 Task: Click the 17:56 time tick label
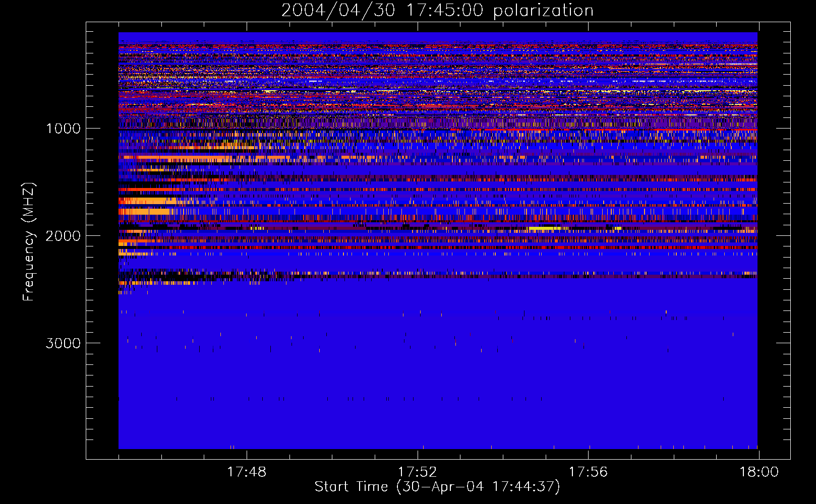click(x=588, y=472)
